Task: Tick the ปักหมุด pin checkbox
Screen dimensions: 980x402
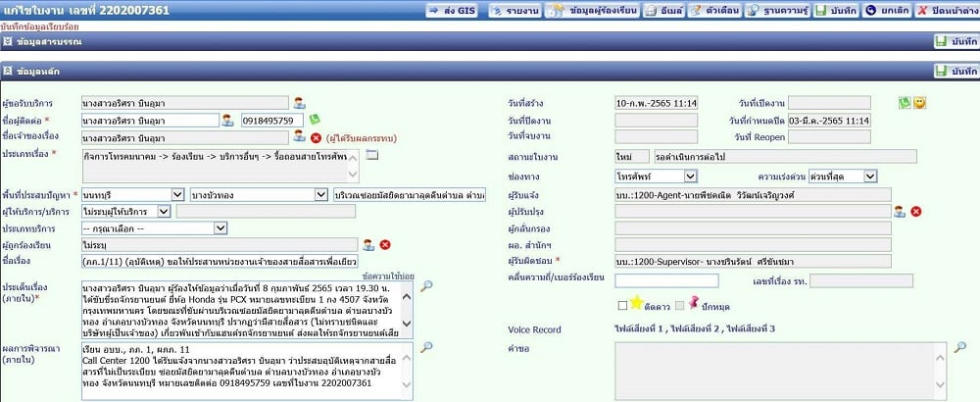Action: (679, 306)
